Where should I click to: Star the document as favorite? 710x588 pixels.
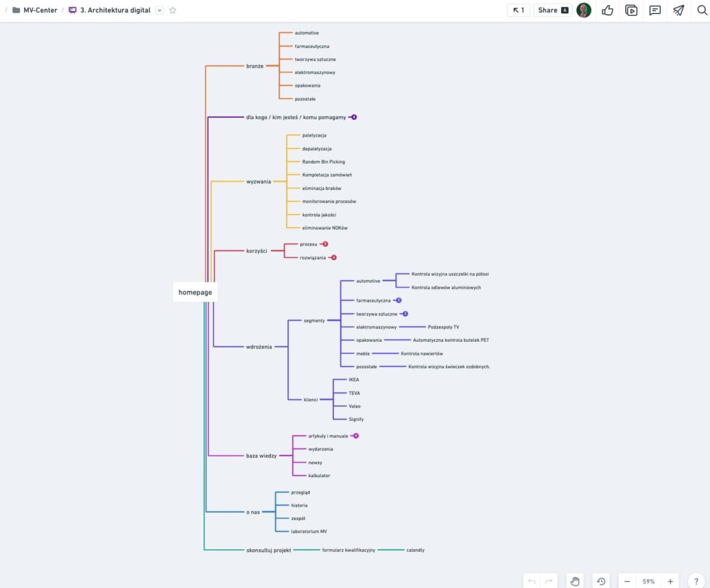click(x=173, y=10)
